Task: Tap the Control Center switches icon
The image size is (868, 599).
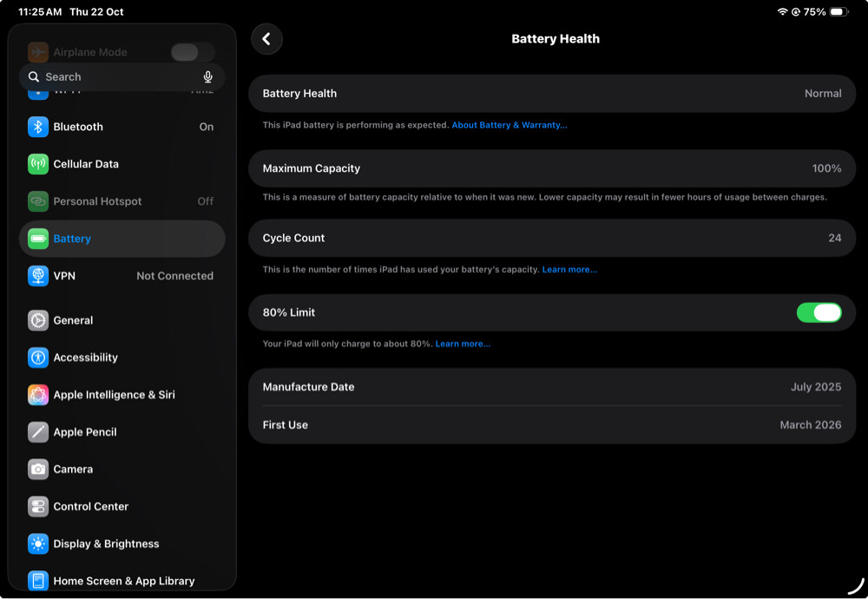Action: click(x=38, y=507)
